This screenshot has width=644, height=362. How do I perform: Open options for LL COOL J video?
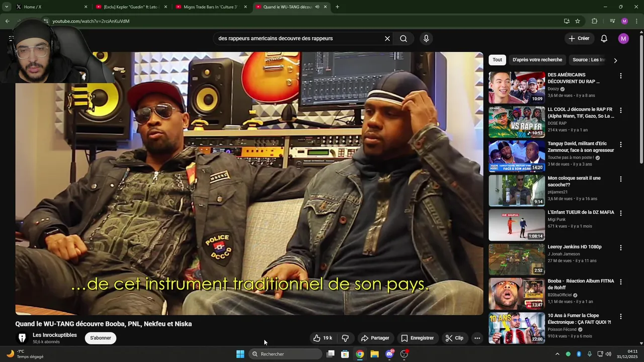[x=620, y=110]
